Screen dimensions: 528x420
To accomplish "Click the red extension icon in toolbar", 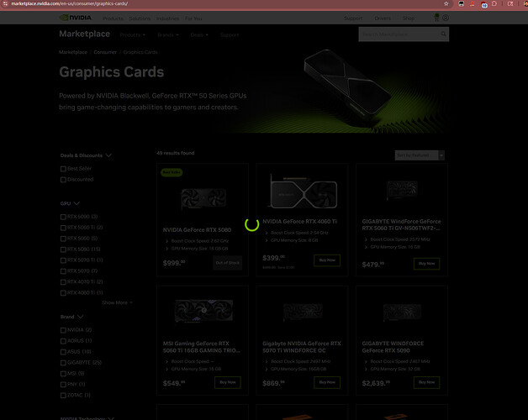I will pos(473,3).
